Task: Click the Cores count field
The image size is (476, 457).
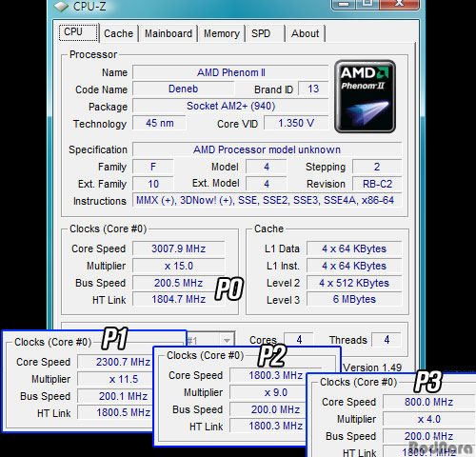Action: [299, 340]
